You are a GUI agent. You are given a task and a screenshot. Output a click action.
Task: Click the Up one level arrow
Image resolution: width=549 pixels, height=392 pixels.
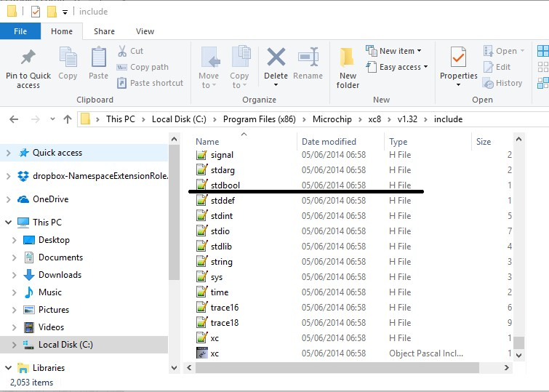(68, 119)
